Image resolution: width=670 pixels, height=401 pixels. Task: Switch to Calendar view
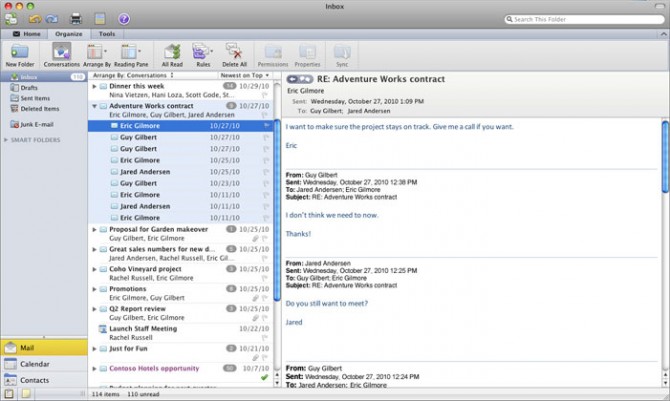35,364
